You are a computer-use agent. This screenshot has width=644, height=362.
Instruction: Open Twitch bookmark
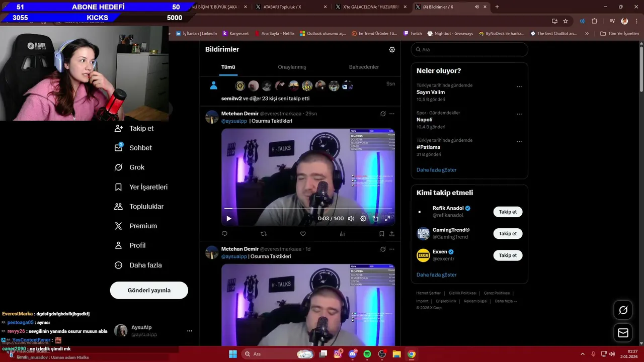[x=413, y=34]
